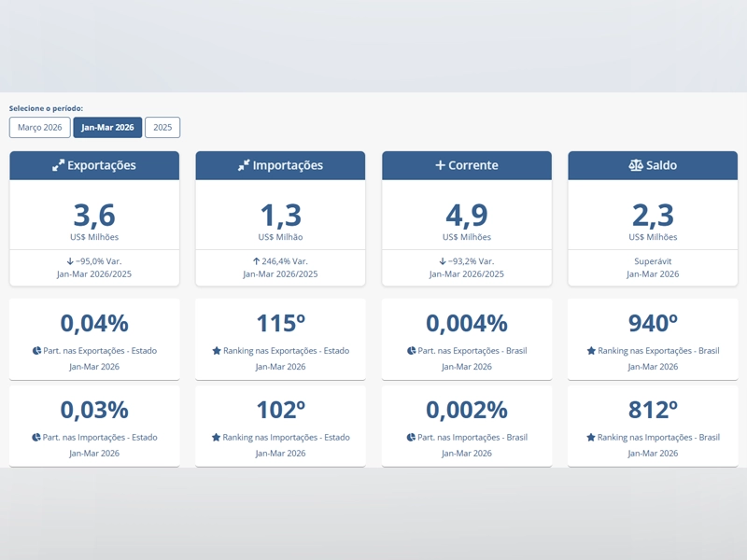Click the 812º Brasil import ranking card
This screenshot has height=560, width=747.
[653, 425]
